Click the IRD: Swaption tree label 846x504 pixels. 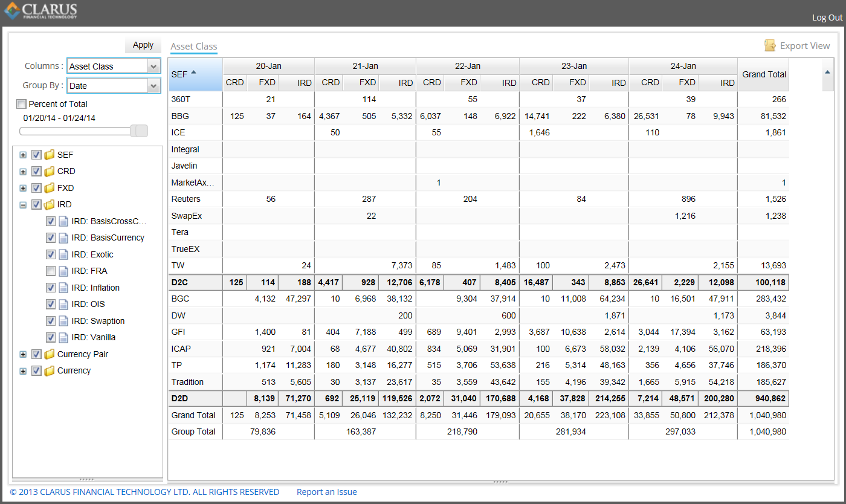[98, 321]
